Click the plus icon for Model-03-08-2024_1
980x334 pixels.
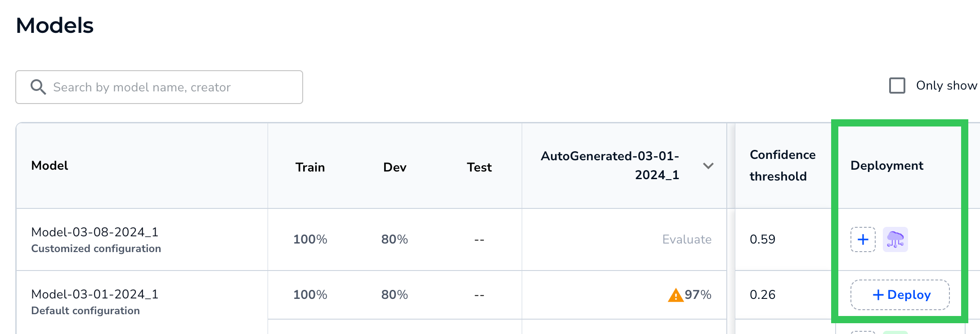(x=863, y=239)
